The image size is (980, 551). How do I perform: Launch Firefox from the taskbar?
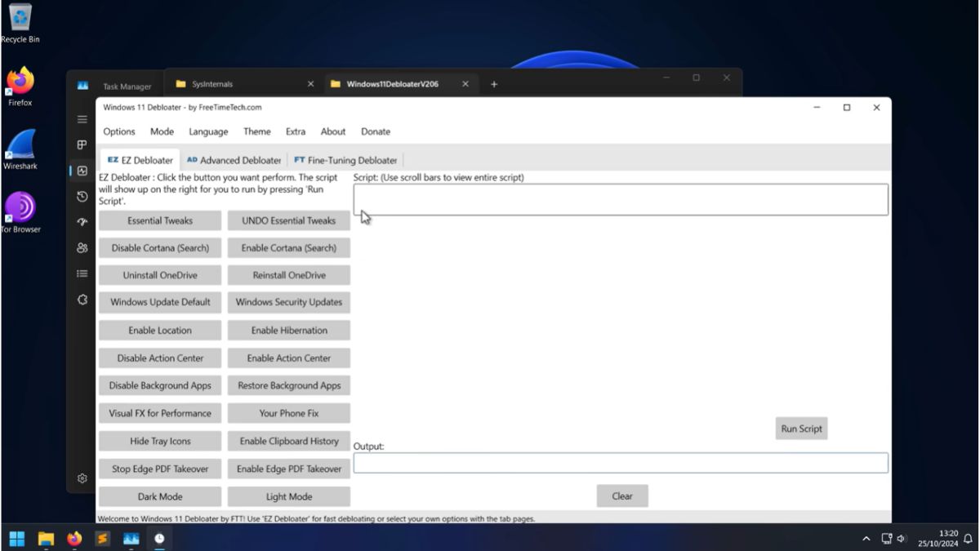[73, 539]
